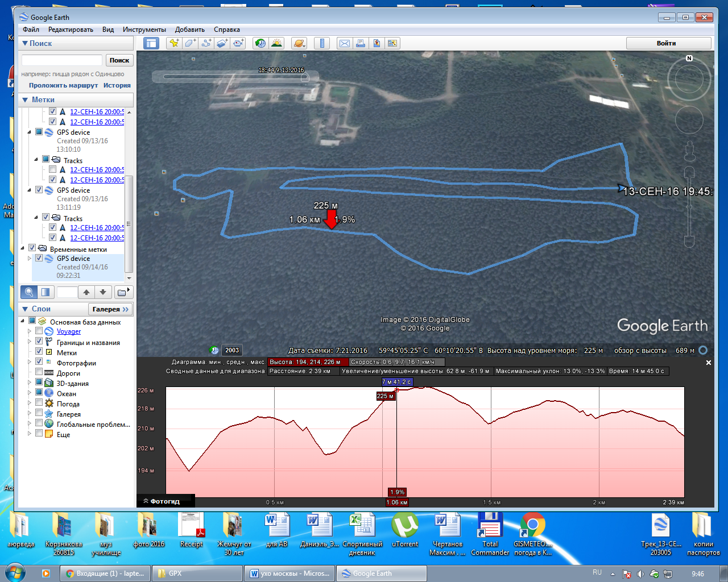Screen dimensions: 728x582
Task: Open the Вид menu
Action: point(108,30)
